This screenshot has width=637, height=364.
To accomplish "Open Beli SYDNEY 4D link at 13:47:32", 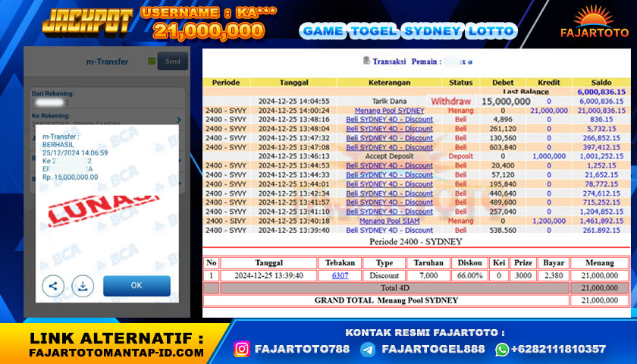I will click(x=389, y=138).
